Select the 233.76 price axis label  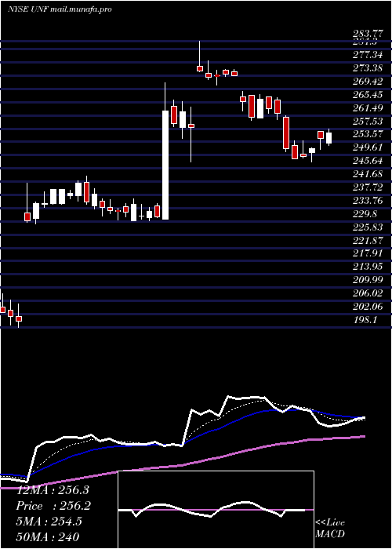coord(368,201)
